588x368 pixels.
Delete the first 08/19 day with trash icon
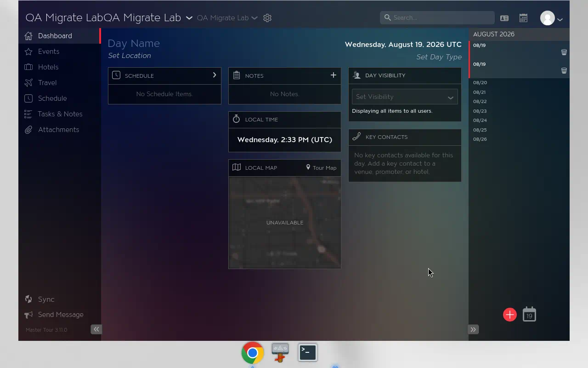(564, 52)
